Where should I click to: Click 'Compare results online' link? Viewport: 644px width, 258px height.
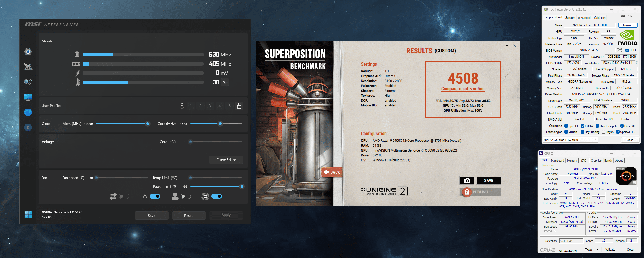(463, 89)
